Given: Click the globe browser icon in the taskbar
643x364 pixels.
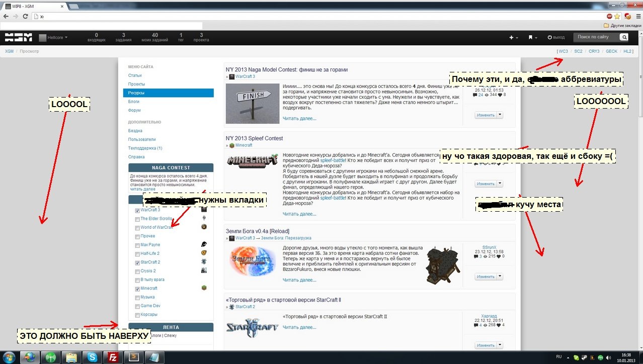Looking at the screenshot, I should (30, 357).
